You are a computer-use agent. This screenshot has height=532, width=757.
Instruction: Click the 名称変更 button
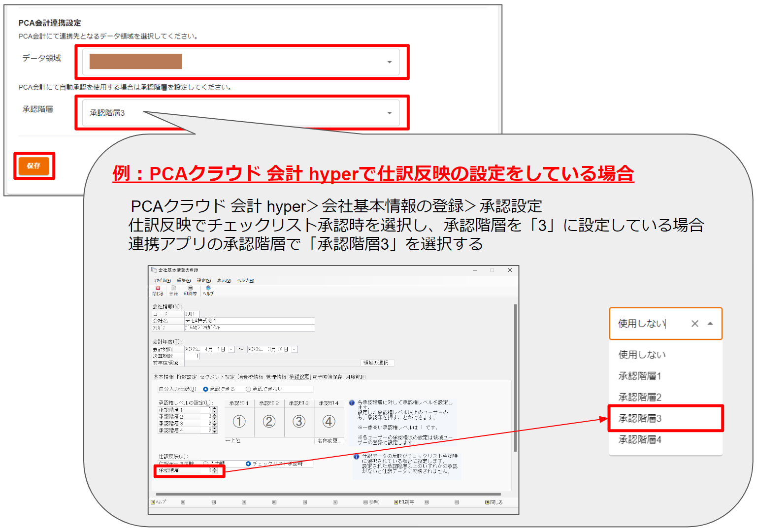[329, 441]
